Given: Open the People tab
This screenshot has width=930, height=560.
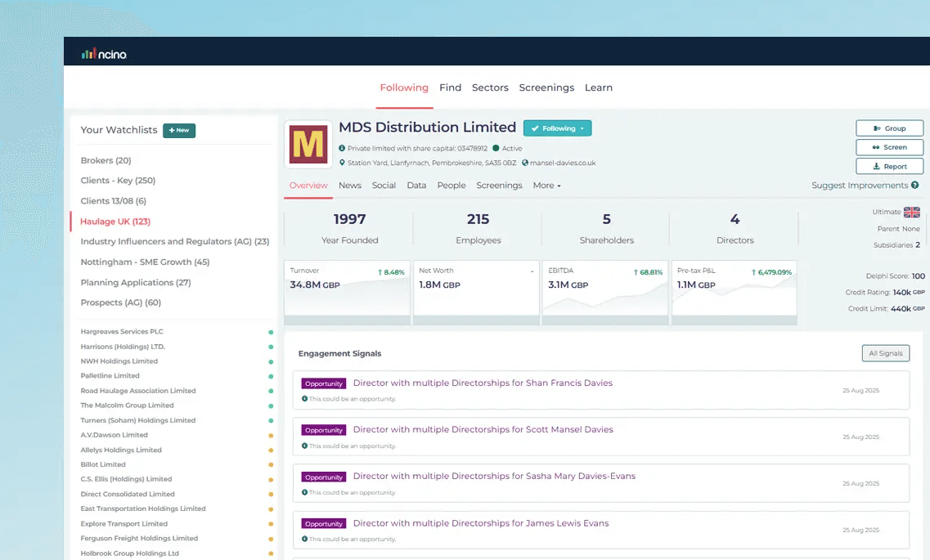Looking at the screenshot, I should [x=451, y=186].
